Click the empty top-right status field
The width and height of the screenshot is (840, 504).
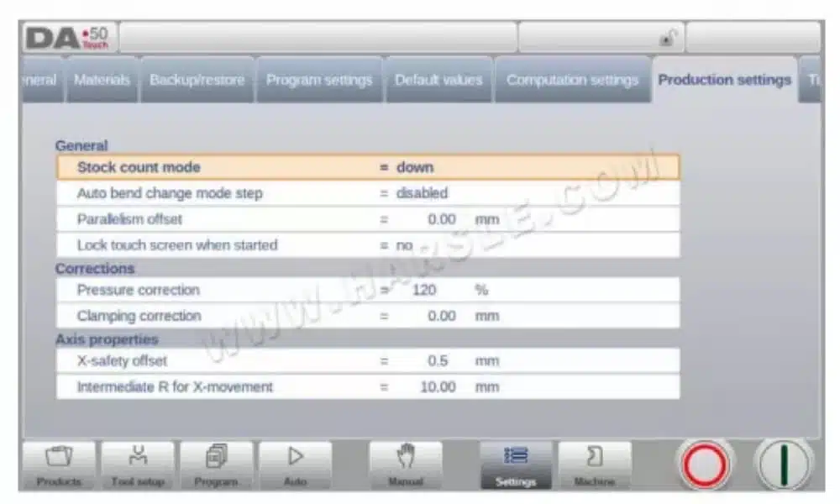click(x=753, y=38)
